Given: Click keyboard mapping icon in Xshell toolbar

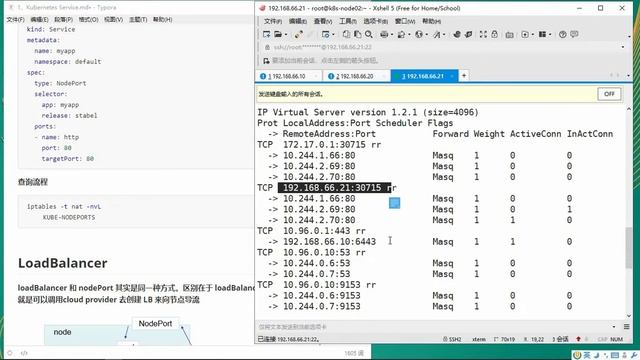Looking at the screenshot, I should click(x=509, y=35).
